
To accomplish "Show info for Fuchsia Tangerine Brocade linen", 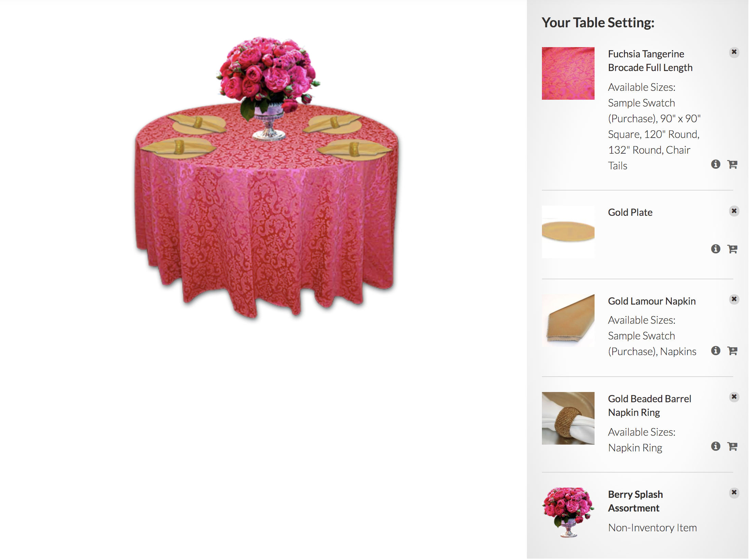I will 716,164.
